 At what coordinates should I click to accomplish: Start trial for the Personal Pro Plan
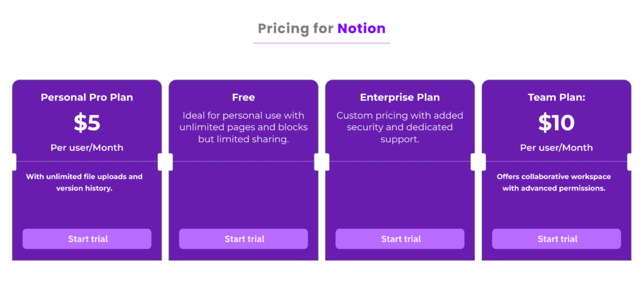point(87,239)
